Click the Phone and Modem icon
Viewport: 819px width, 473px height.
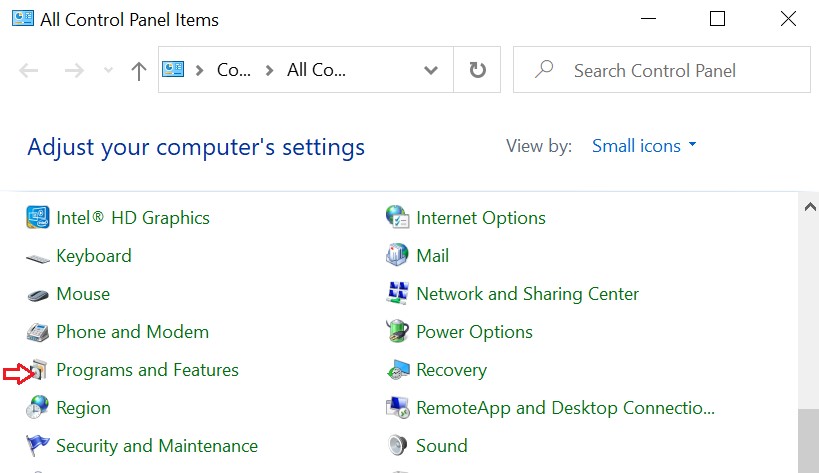click(38, 332)
